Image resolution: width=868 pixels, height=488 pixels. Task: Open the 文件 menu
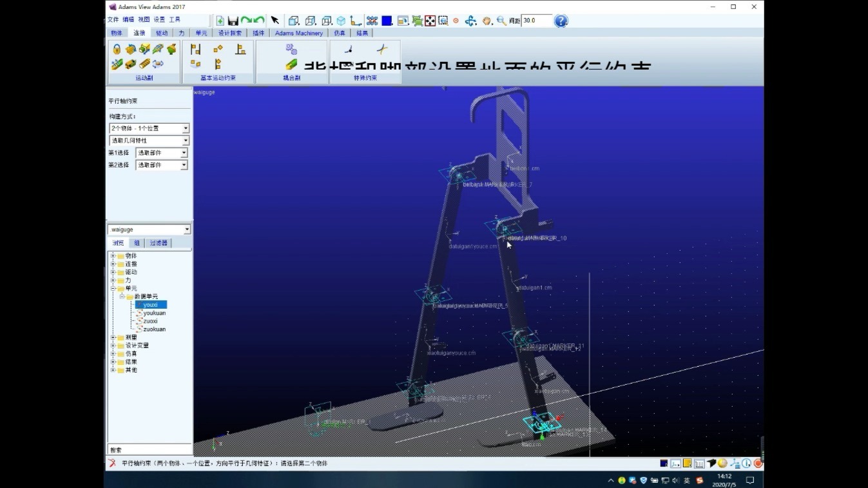[113, 20]
